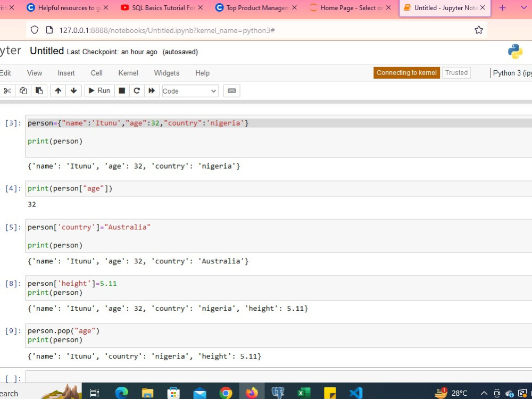532x399 pixels.
Task: Open Microsoft Edge from the taskbar
Action: [121, 393]
